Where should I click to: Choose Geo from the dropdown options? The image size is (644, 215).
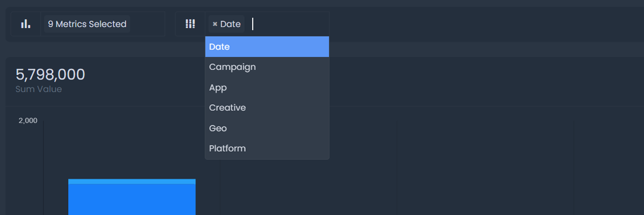pos(218,128)
